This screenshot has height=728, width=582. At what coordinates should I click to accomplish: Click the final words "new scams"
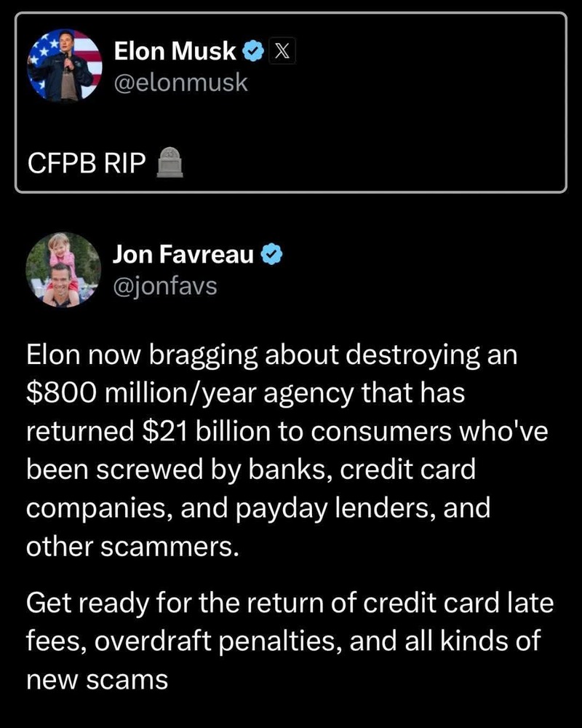[97, 680]
